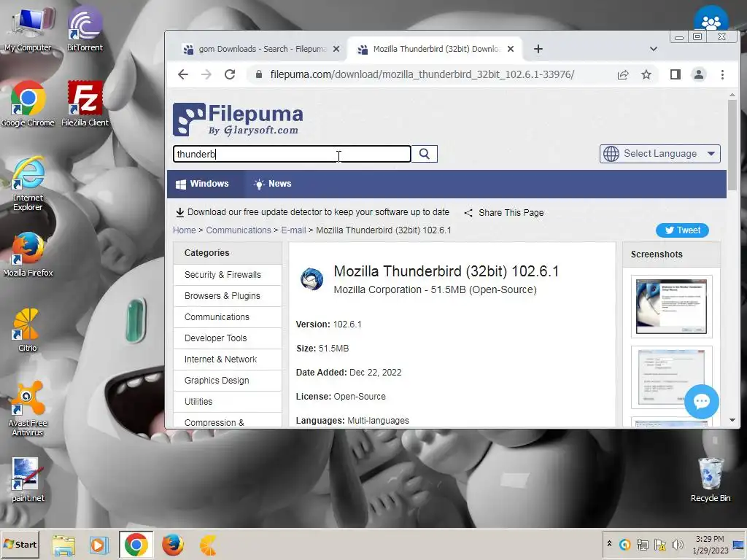Click scrollbar down arrow
747x560 pixels.
pos(732,420)
